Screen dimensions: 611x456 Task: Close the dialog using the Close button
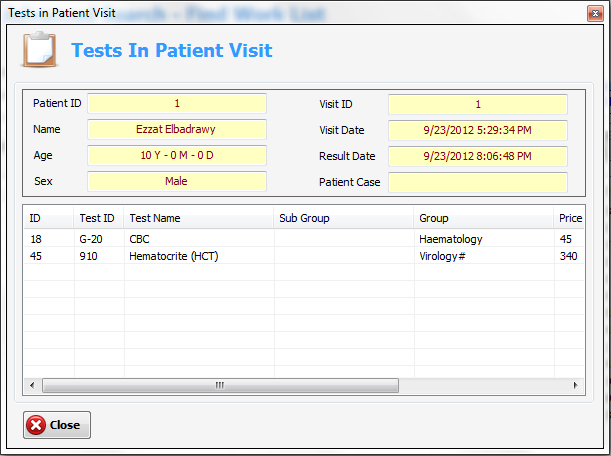click(57, 425)
